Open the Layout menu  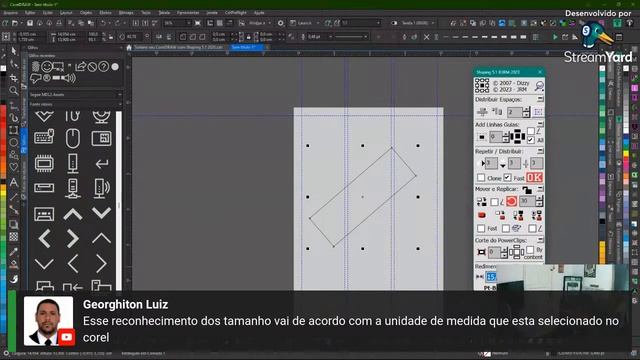66,13
